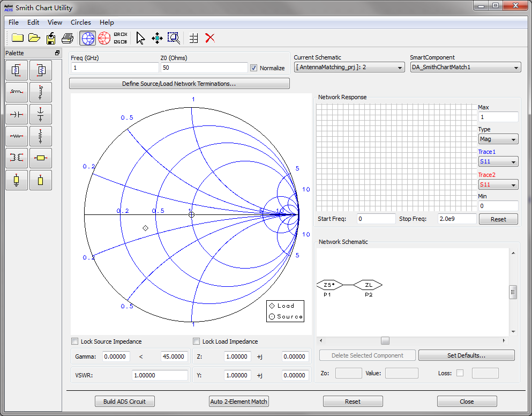Toggle the G circles checkbox

116,42
